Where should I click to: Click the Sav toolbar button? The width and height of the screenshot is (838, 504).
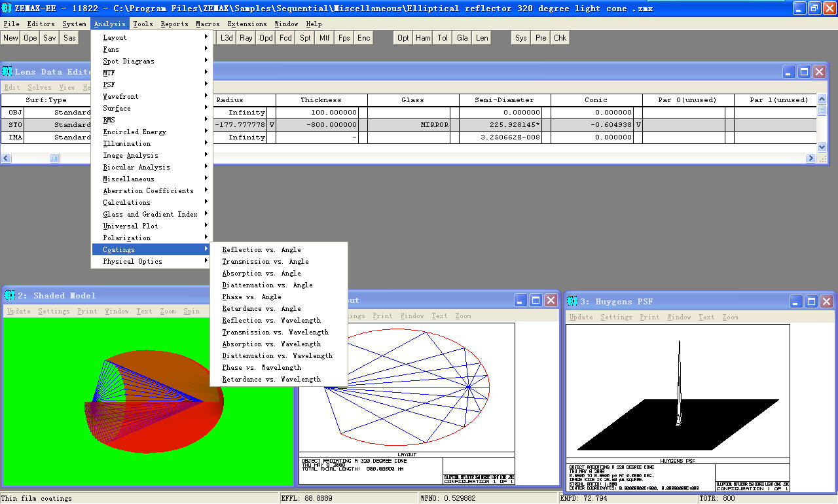point(50,38)
